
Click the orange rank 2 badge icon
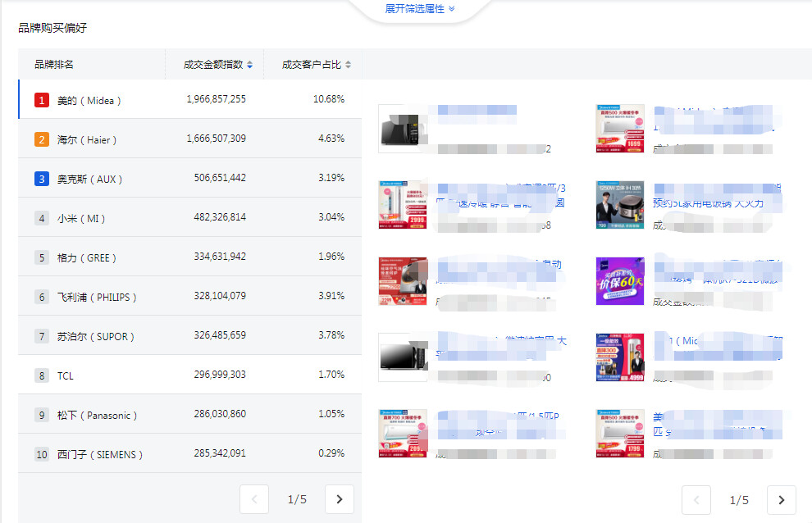click(42, 139)
